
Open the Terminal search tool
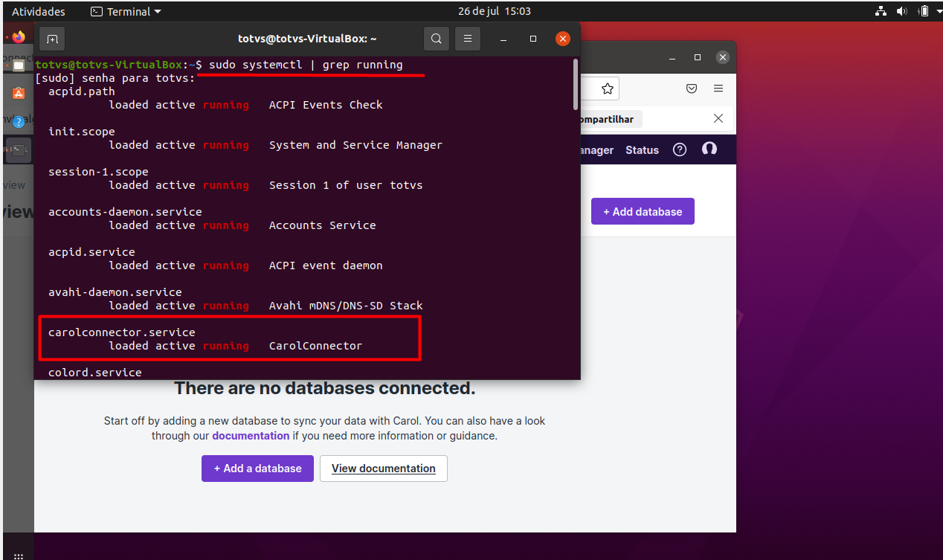437,39
